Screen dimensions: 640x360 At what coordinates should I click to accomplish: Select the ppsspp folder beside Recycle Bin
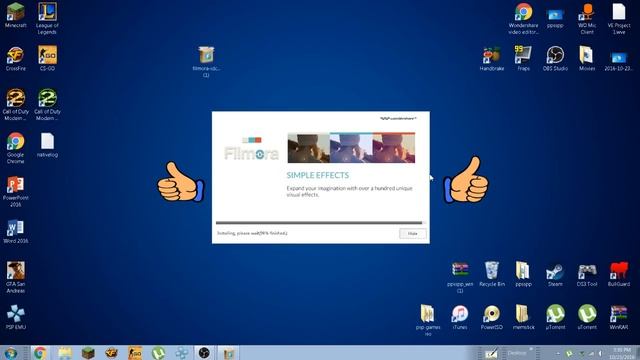[x=523, y=274]
